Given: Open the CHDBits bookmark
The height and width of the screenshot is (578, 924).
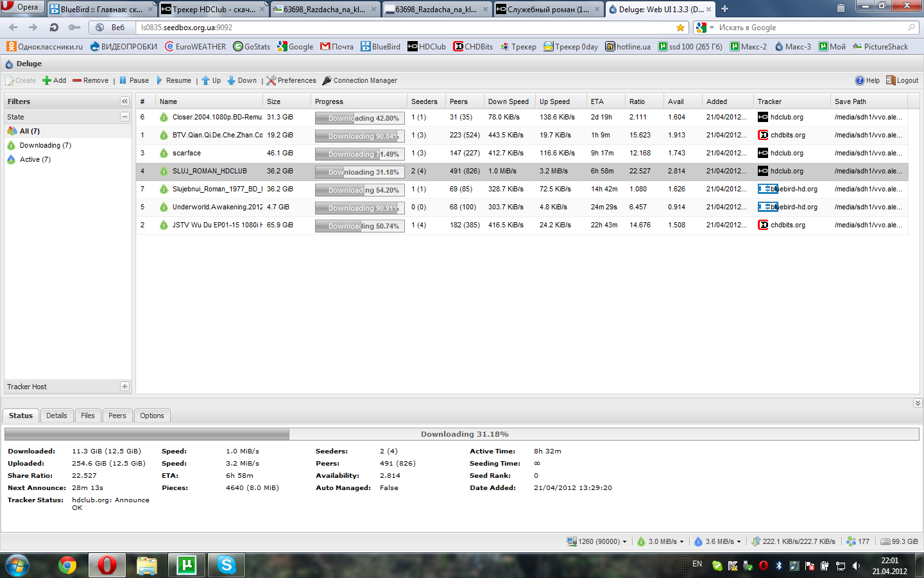Looking at the screenshot, I should pos(473,46).
